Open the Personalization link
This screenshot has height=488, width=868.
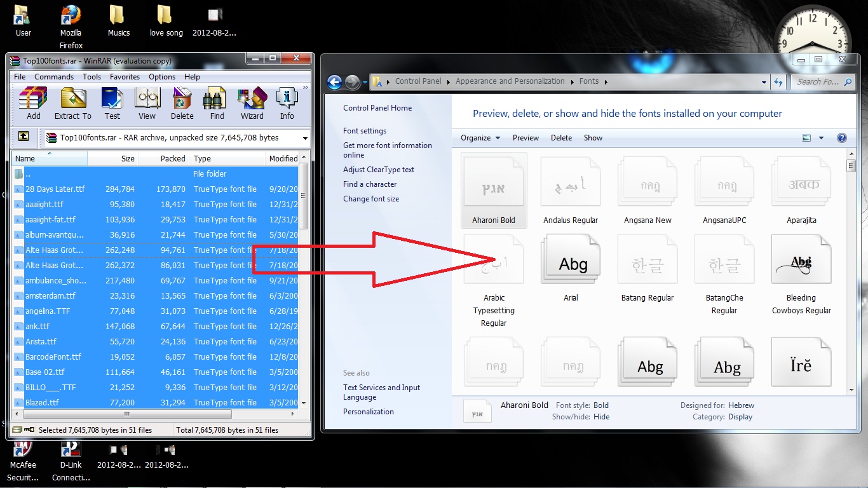point(369,412)
